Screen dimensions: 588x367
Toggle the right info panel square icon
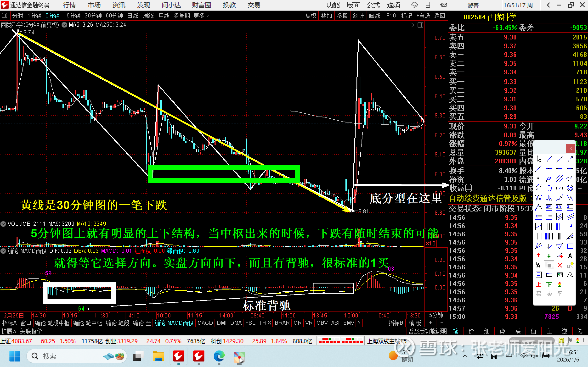click(420, 25)
